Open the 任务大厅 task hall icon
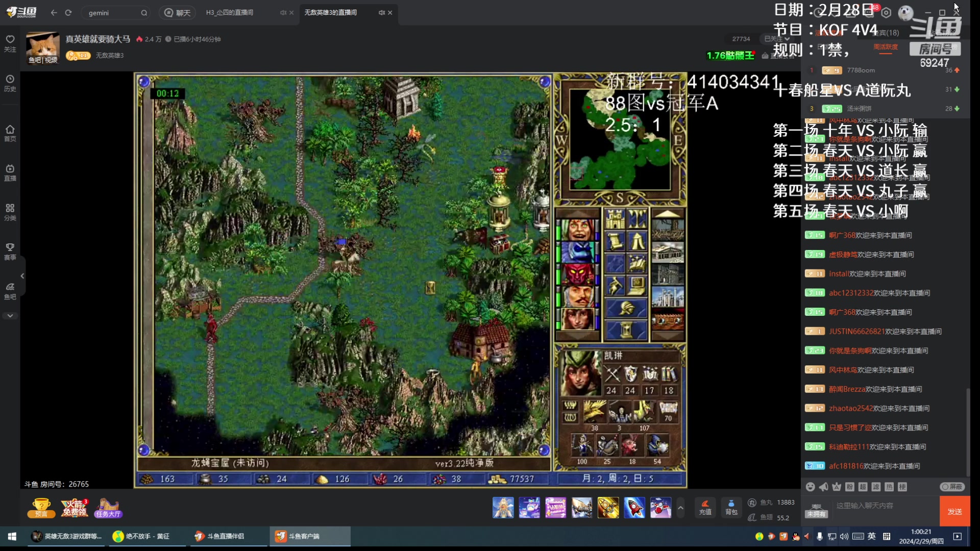 (108, 508)
